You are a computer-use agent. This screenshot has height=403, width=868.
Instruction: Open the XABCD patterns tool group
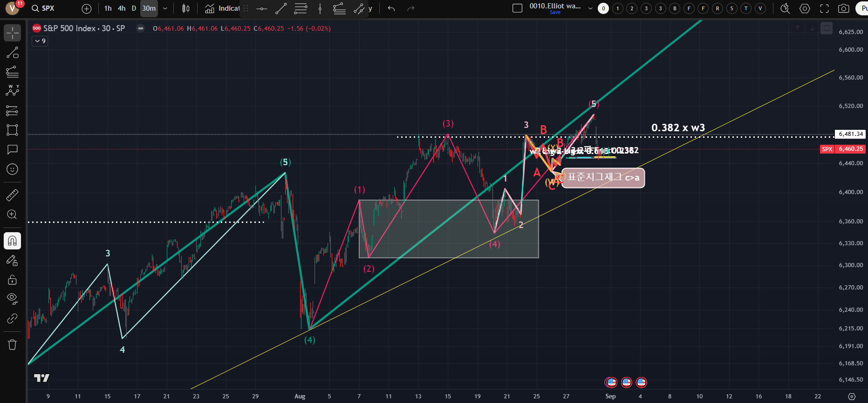tap(13, 91)
